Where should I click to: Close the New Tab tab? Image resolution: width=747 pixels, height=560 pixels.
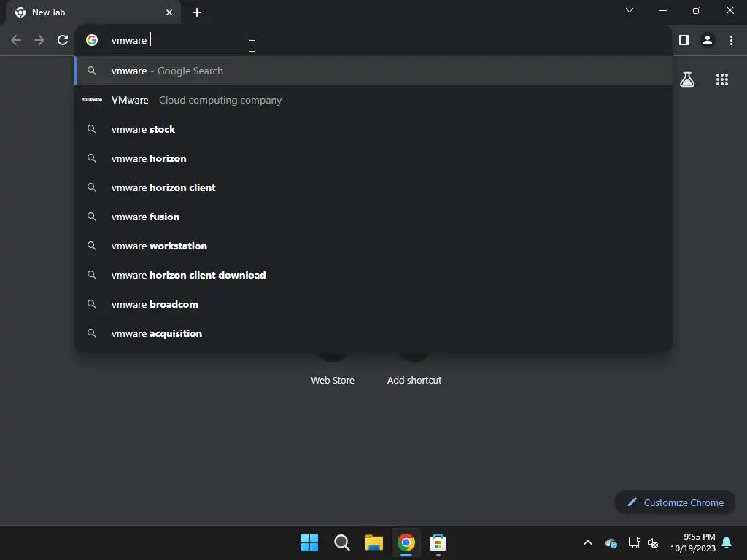click(x=169, y=12)
